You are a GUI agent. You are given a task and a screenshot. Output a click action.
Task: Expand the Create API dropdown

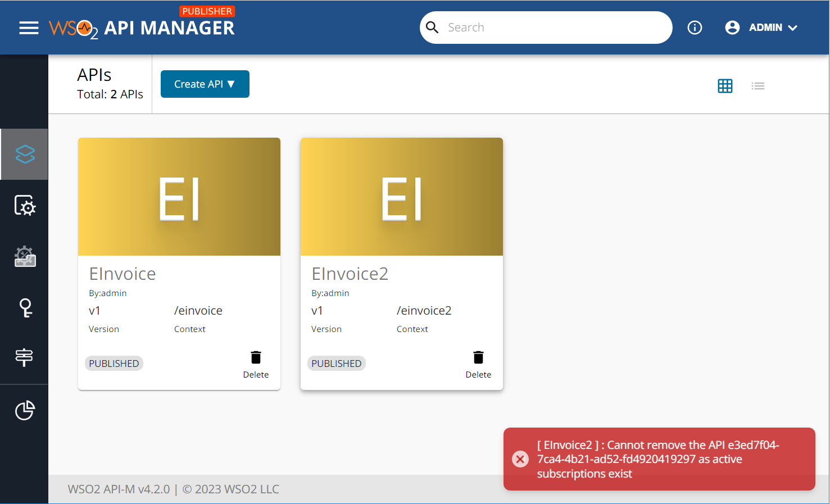coord(205,84)
